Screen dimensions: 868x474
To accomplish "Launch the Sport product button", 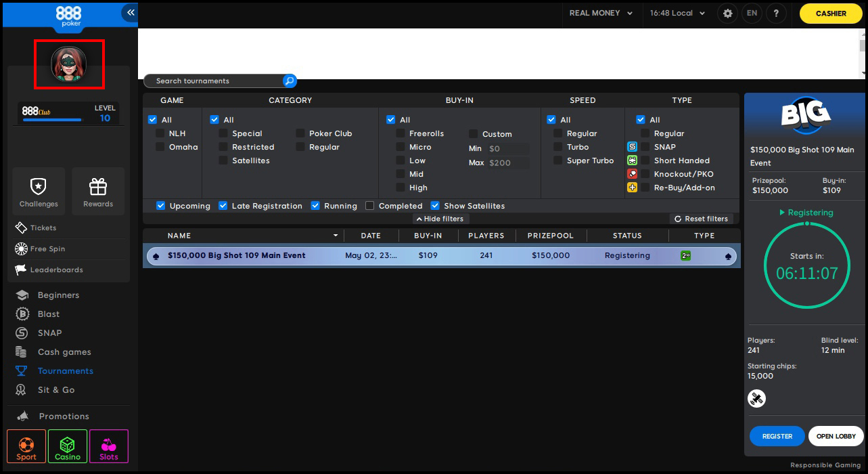I will pos(26,446).
